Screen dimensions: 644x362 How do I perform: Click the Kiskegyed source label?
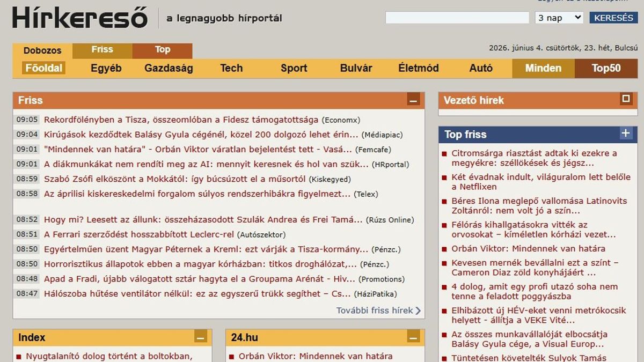point(330,180)
